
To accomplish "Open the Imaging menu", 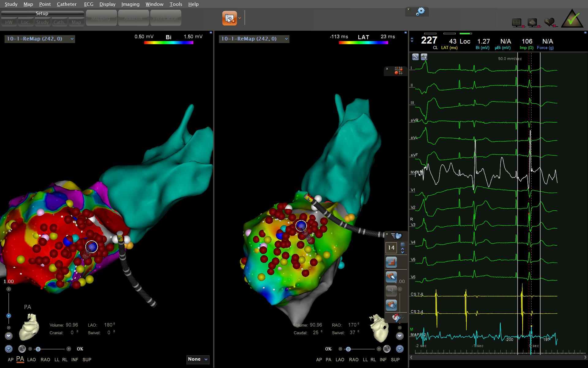I will pyautogui.click(x=130, y=4).
